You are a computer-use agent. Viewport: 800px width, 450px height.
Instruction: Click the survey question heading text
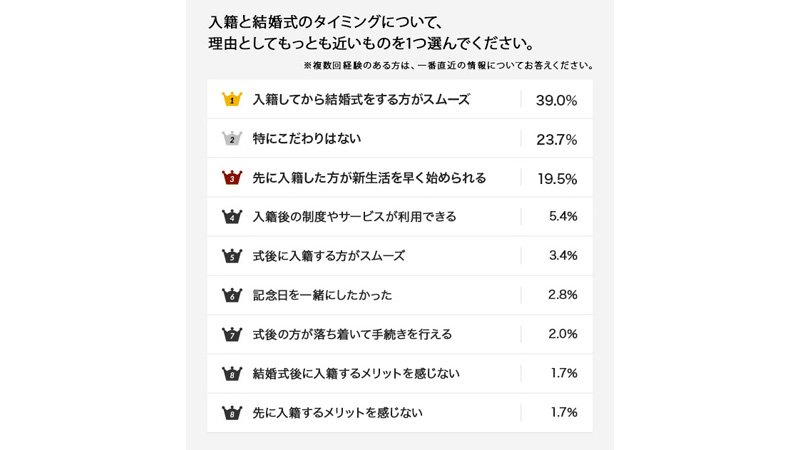pyautogui.click(x=372, y=33)
